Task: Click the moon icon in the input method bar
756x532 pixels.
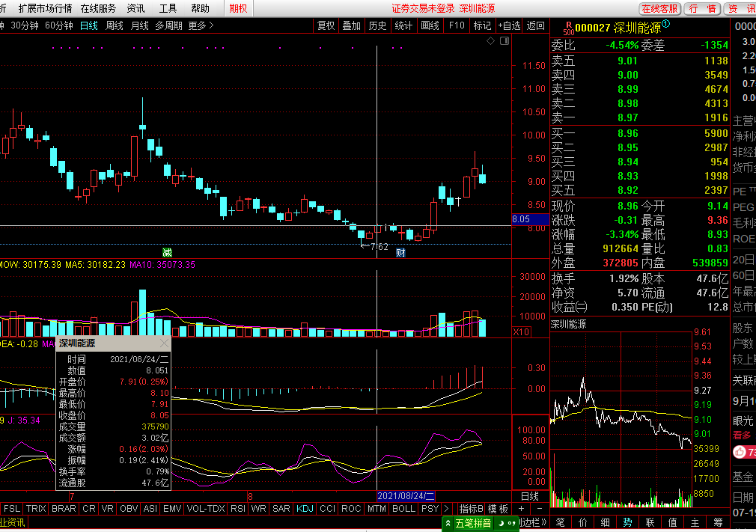Action: click(502, 523)
